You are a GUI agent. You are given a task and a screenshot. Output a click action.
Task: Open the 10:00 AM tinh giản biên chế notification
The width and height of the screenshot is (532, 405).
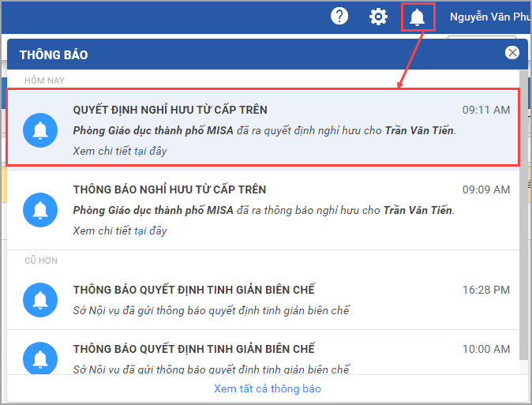pyautogui.click(x=193, y=349)
